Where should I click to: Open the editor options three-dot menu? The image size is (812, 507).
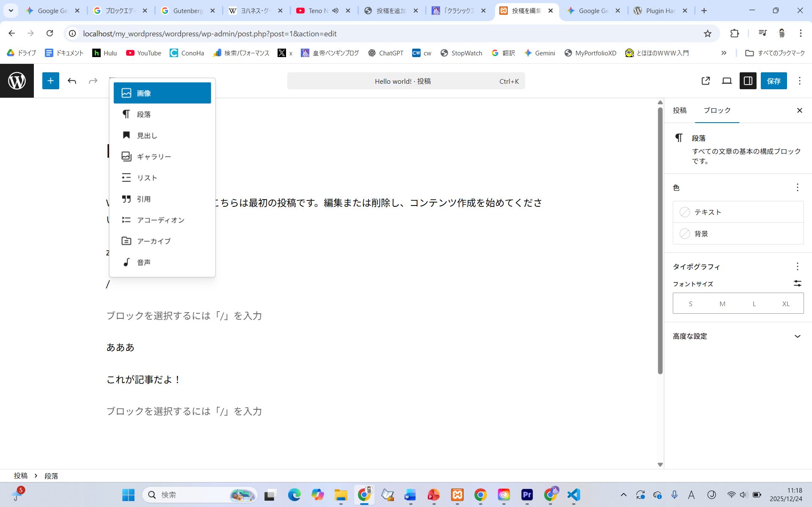pos(799,81)
